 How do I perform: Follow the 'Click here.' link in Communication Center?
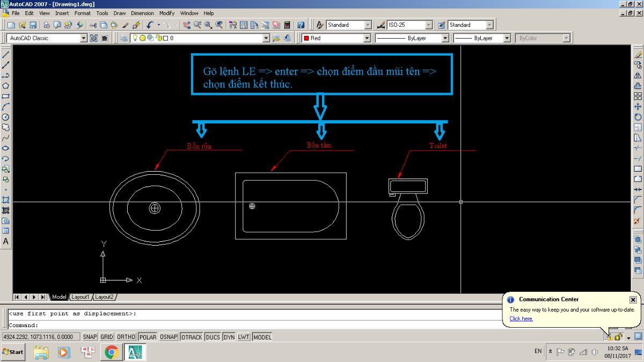click(521, 319)
